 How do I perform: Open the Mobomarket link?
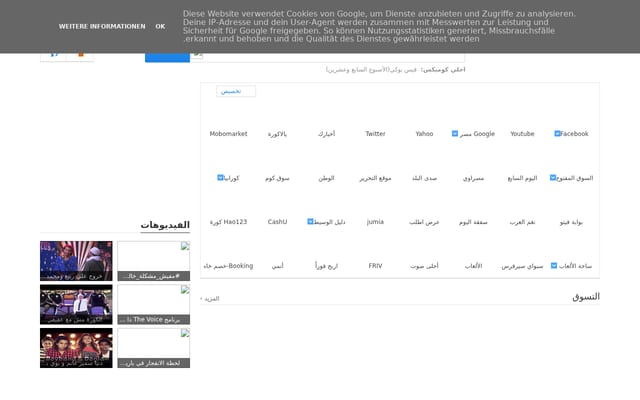pyautogui.click(x=228, y=133)
